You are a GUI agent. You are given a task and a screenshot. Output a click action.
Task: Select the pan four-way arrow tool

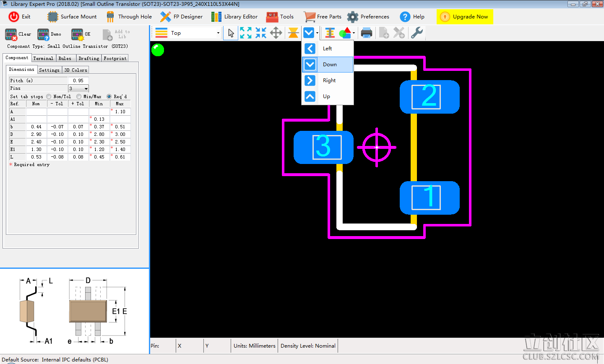pos(276,33)
